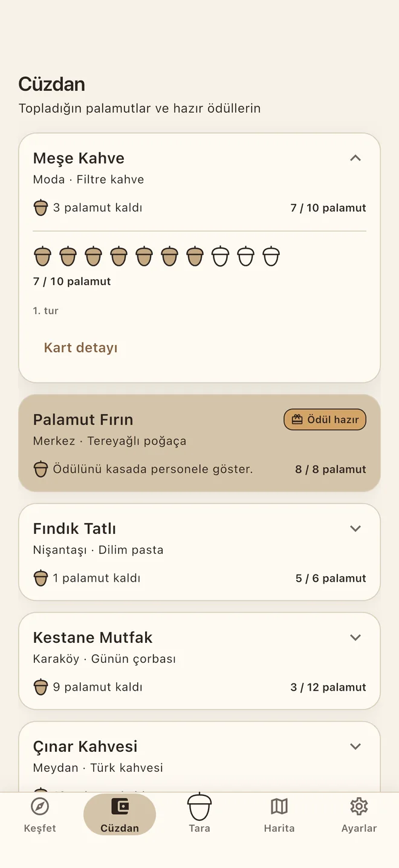
Task: Click the acorn icon beside '3 palamut kaldı'
Action: [41, 208]
